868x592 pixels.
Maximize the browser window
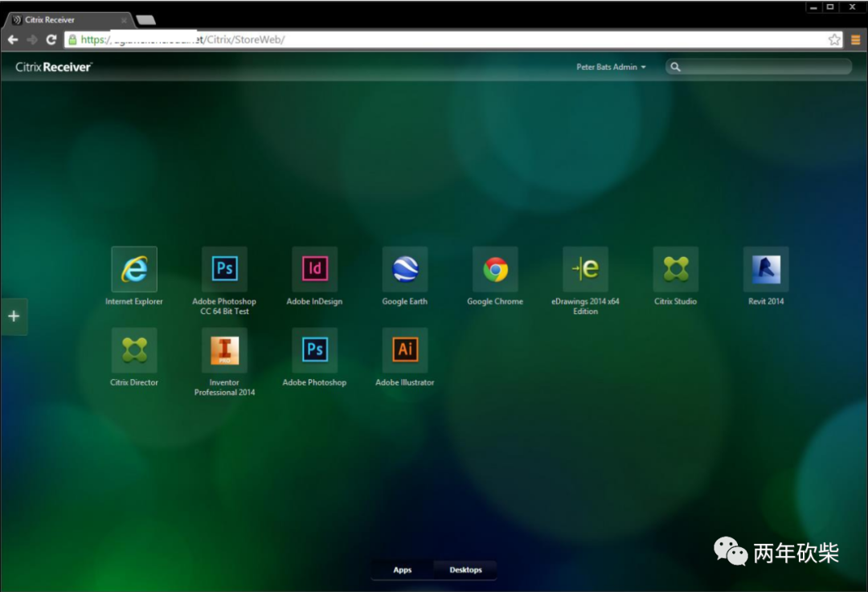click(x=829, y=7)
